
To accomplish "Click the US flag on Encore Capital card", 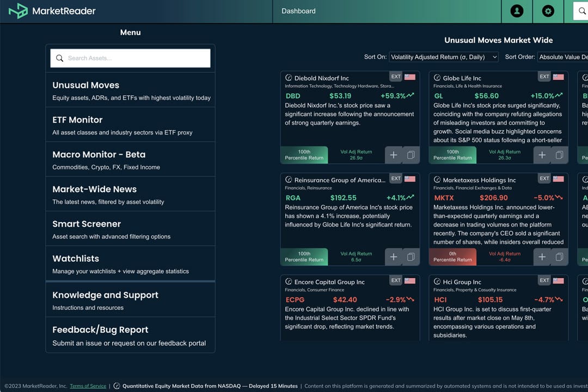I will [410, 280].
